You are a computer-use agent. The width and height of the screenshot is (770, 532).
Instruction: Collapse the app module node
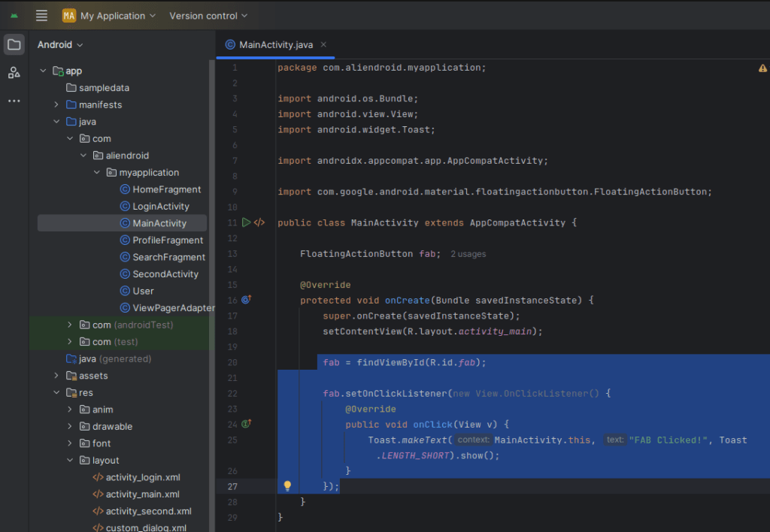point(43,71)
